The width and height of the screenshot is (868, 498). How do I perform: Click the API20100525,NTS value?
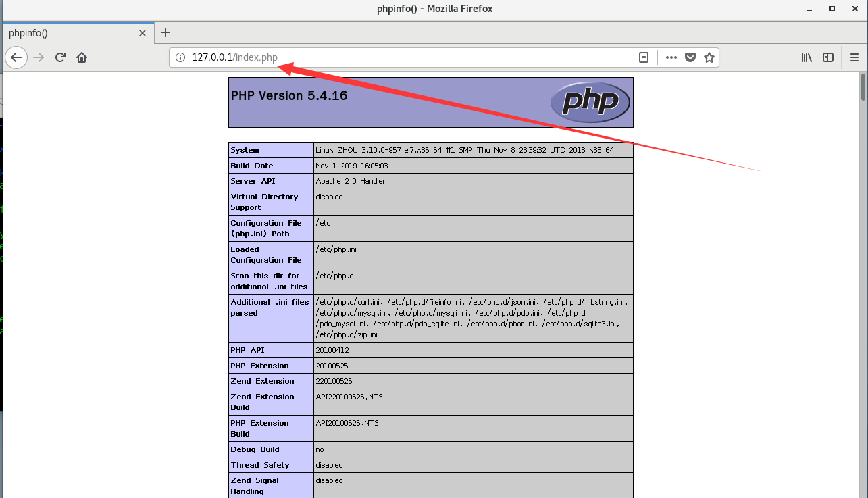[347, 423]
